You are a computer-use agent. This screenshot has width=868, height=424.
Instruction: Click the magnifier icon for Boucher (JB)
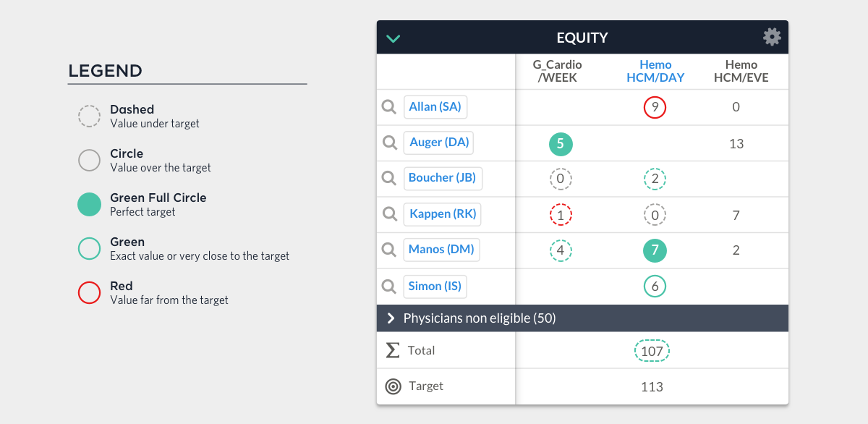point(389,178)
